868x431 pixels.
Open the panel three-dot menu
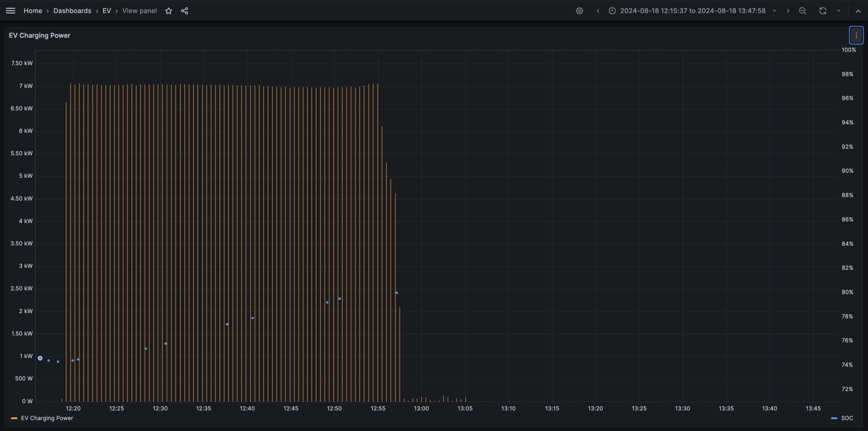(x=856, y=36)
